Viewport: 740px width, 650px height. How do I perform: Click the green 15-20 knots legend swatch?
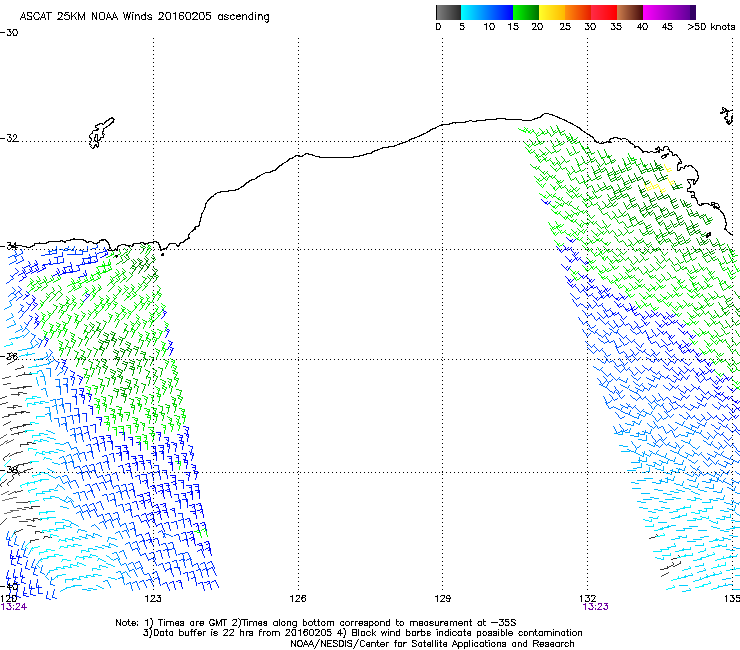(x=526, y=12)
